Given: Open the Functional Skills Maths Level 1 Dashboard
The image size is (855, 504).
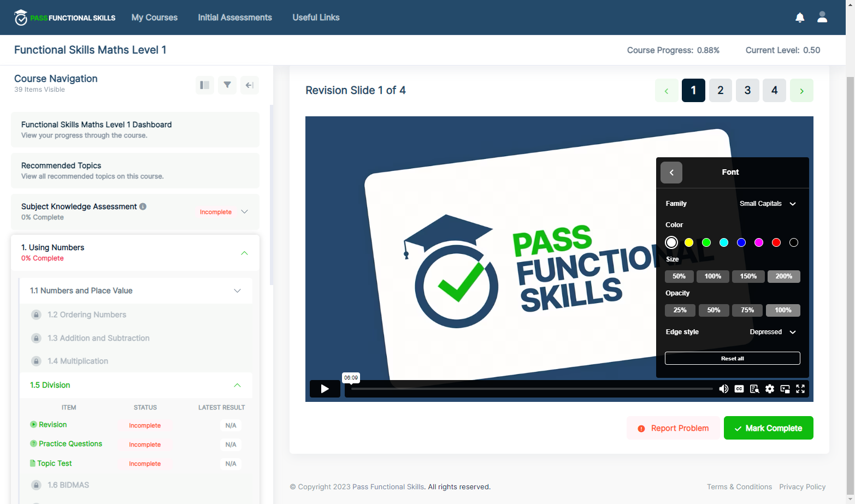Looking at the screenshot, I should click(x=135, y=130).
